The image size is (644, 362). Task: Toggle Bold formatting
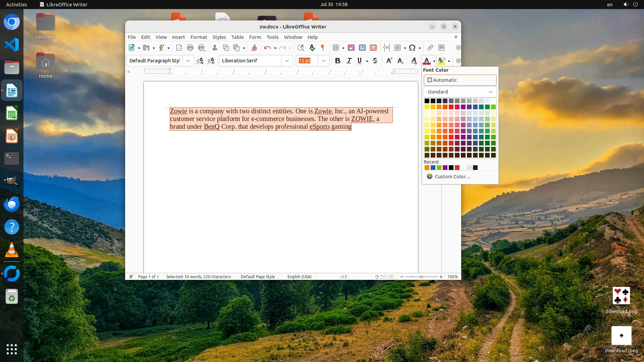coord(338,61)
